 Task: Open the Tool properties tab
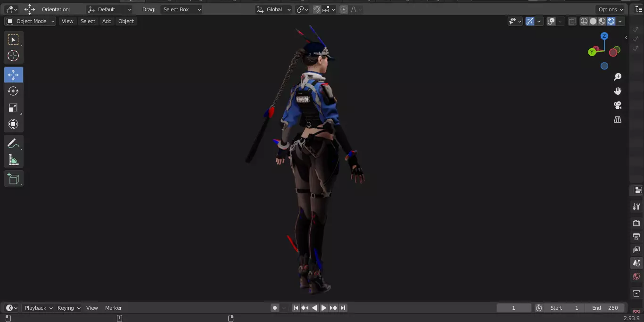636,206
